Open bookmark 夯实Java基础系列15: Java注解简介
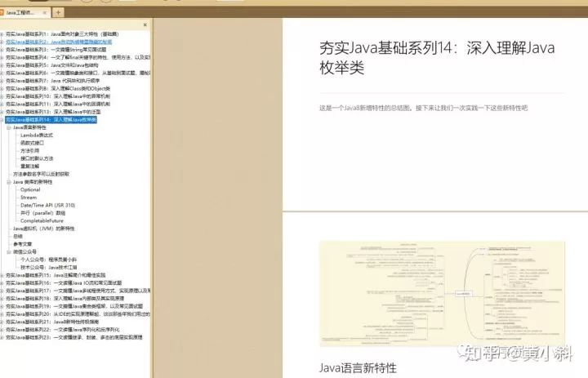Screen dimensions: 588x378 click(x=56, y=275)
